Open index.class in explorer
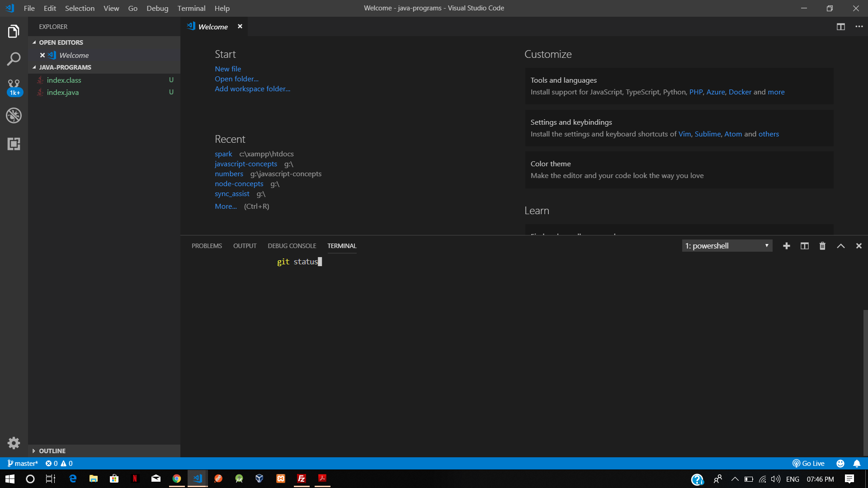Viewport: 868px width, 488px height. pyautogui.click(x=104, y=80)
